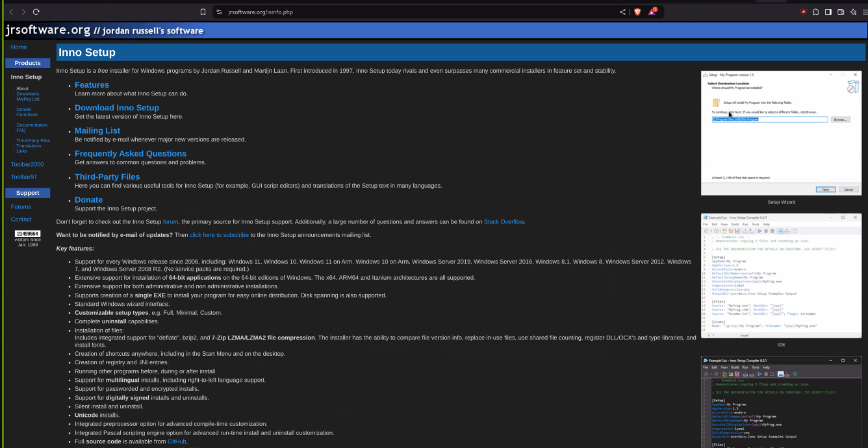The image size is (868, 448).
Task: Click the Download Inno Setup heading link
Action: point(117,108)
